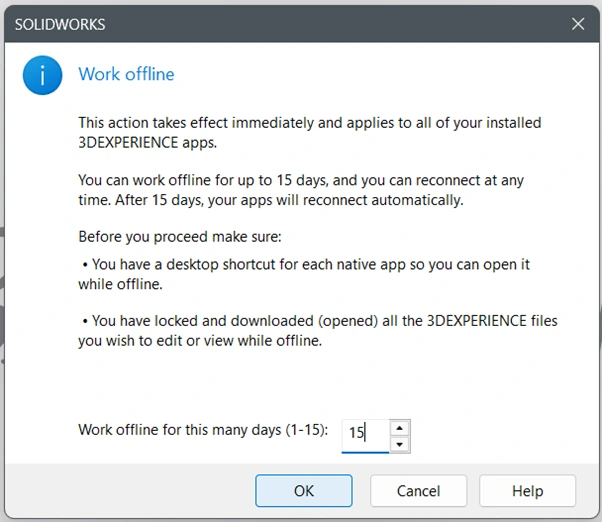The height and width of the screenshot is (522, 602).
Task: Confirm working offline with OK
Action: (304, 491)
